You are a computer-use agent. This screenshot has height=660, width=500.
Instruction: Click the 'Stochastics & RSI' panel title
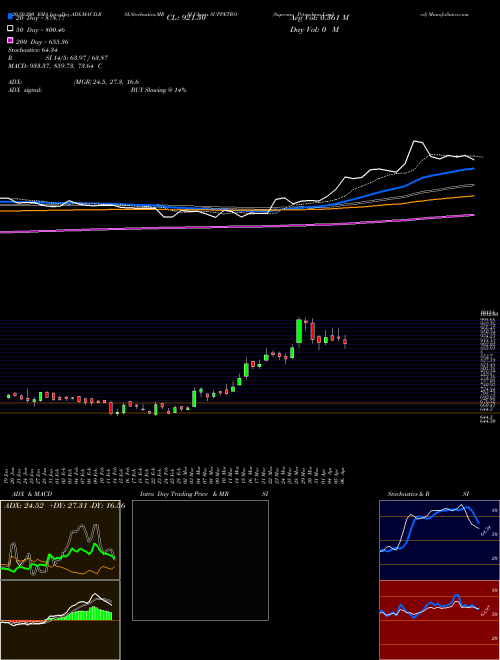point(428,494)
